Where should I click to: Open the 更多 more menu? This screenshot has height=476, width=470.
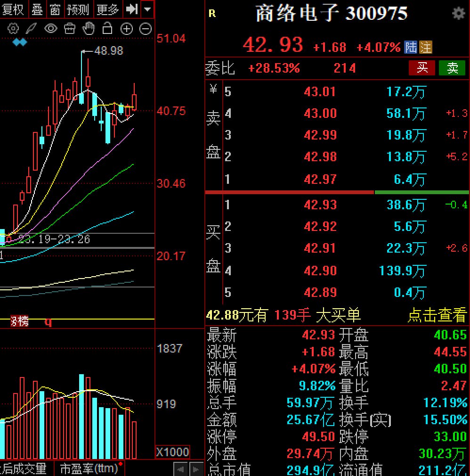(x=107, y=9)
